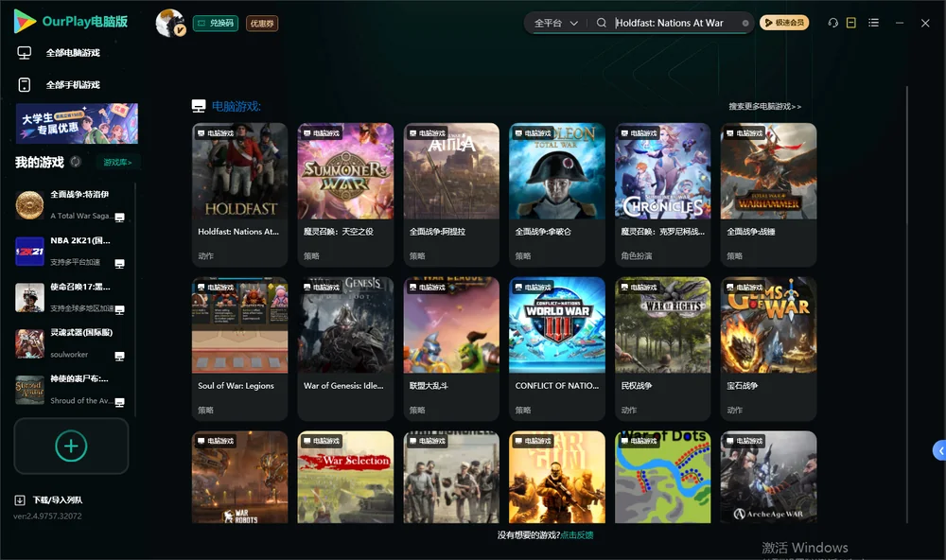Refresh the 我的游戏 list
The image size is (946, 560).
[76, 162]
